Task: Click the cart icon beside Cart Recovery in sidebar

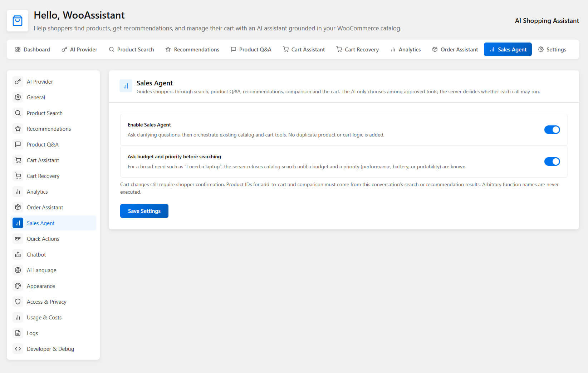Action: (18, 176)
